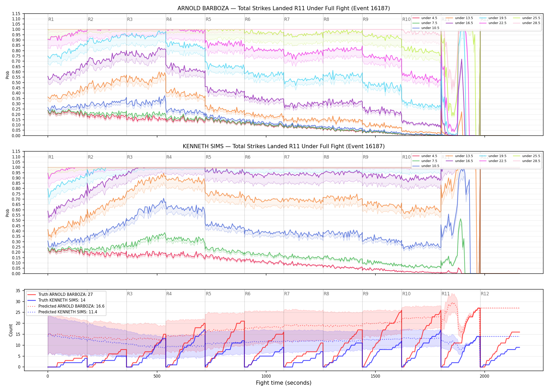Select 'Predicted ARNOLD BARBOZA: 16.6' legend entry
Viewport: 549px width, 392px height.
tap(71, 306)
